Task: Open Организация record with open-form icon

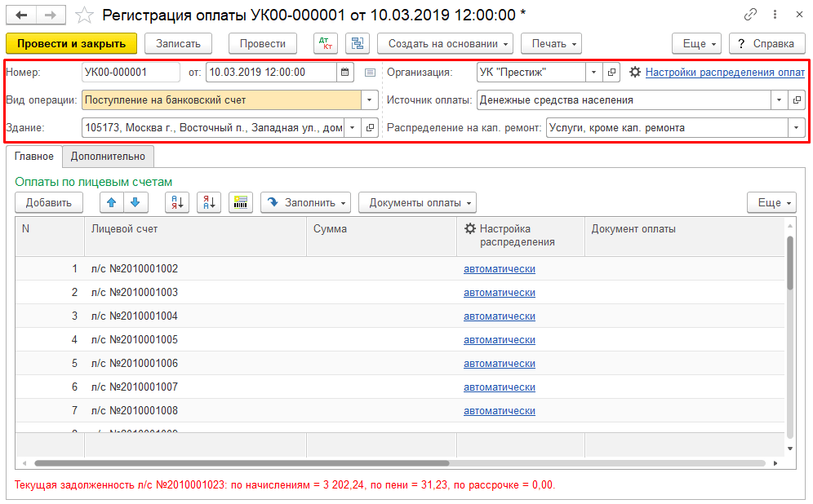Action: (x=612, y=73)
